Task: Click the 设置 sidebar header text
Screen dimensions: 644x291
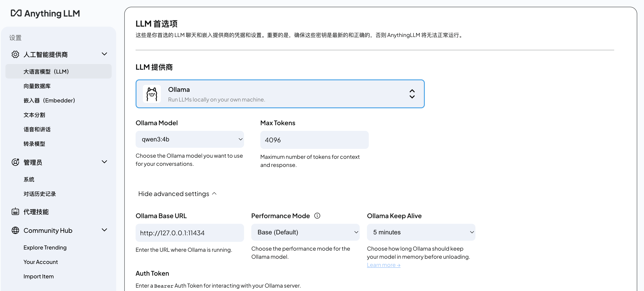Action: pos(15,38)
